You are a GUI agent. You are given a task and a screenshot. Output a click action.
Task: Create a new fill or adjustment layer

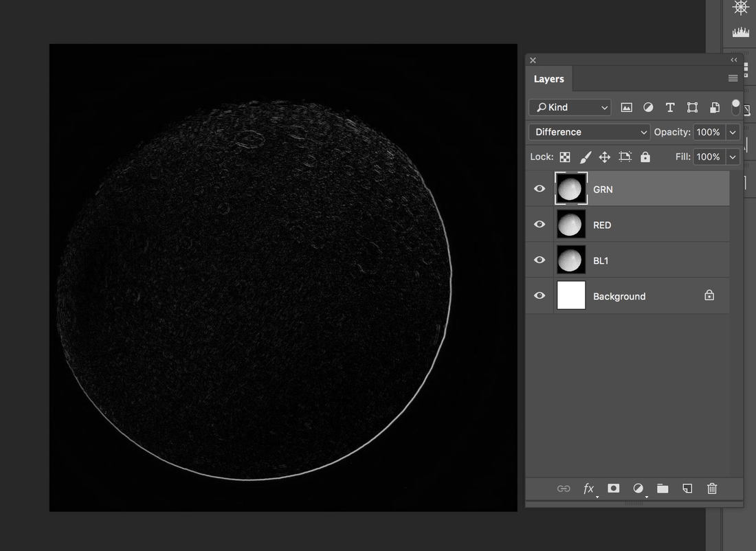pos(638,488)
